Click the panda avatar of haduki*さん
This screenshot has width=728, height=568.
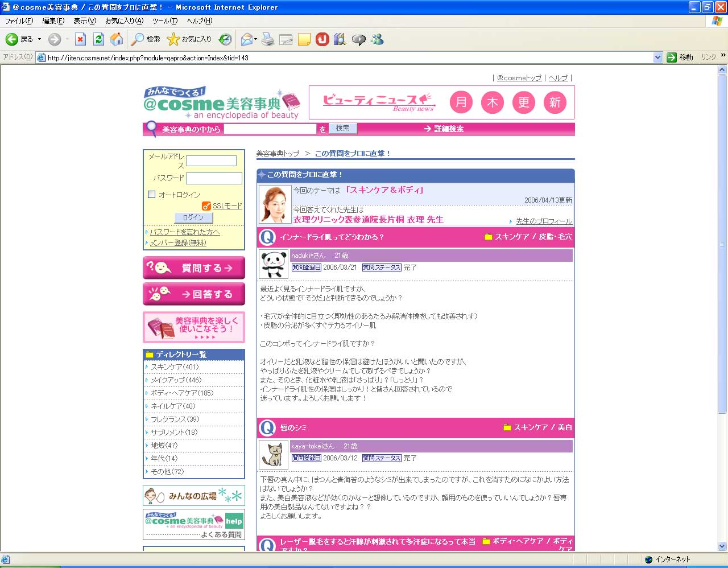(x=274, y=265)
